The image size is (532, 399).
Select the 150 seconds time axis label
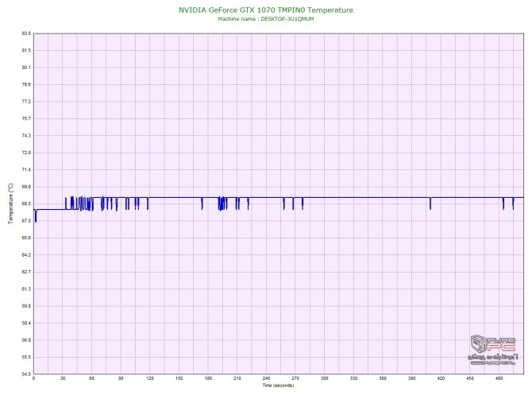tap(179, 378)
